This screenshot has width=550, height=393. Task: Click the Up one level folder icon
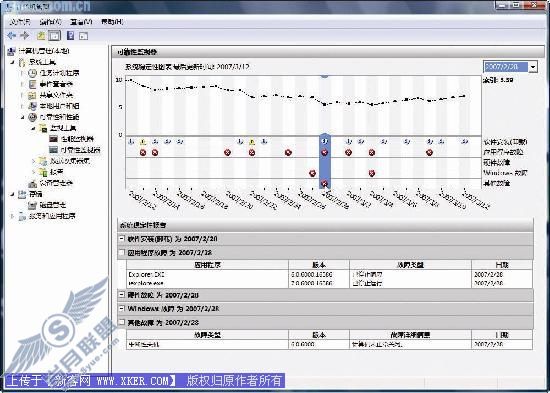pos(41,35)
